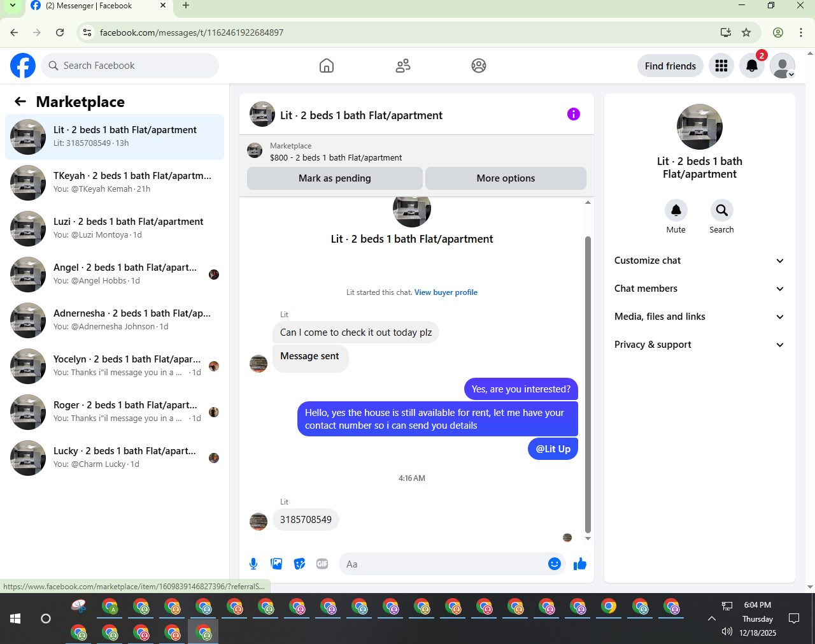
Task: Open a new browser tab
Action: click(186, 6)
